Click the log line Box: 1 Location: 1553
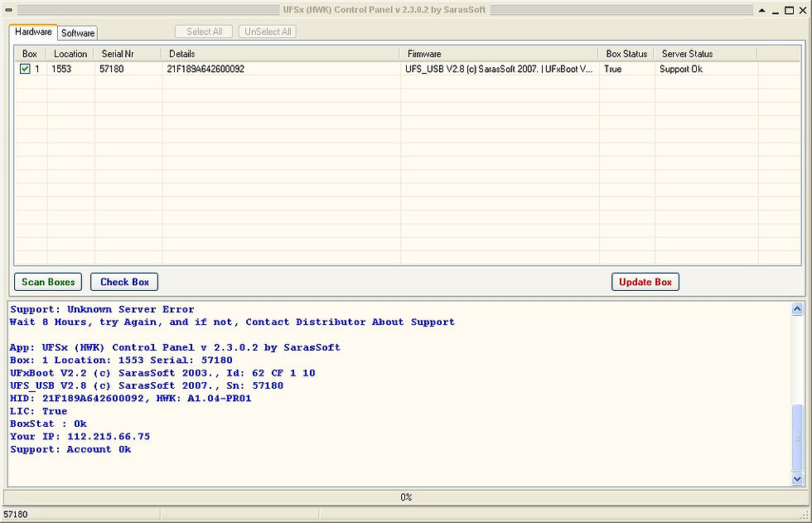 pos(121,361)
